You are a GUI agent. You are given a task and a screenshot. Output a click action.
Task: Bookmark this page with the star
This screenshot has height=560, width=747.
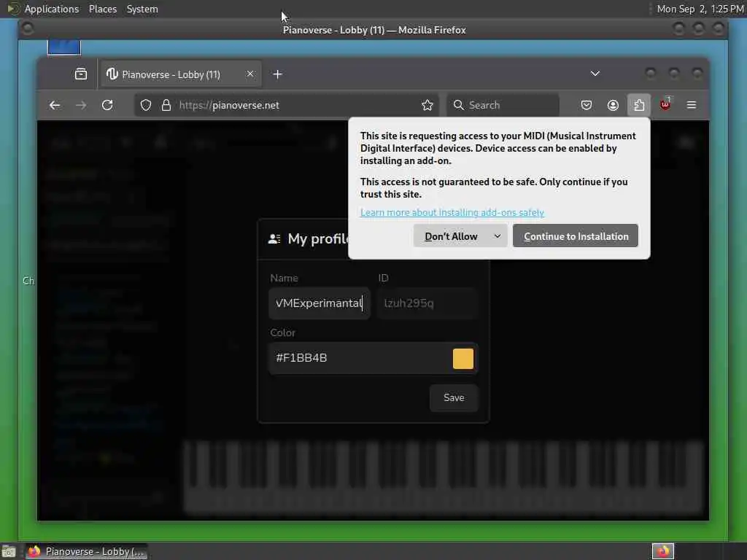[427, 105]
